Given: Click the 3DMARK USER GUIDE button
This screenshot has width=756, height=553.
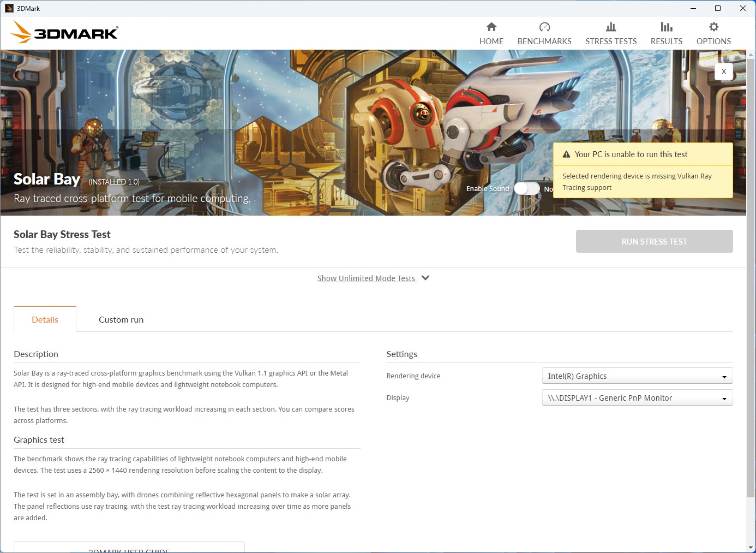Looking at the screenshot, I should pyautogui.click(x=129, y=548).
